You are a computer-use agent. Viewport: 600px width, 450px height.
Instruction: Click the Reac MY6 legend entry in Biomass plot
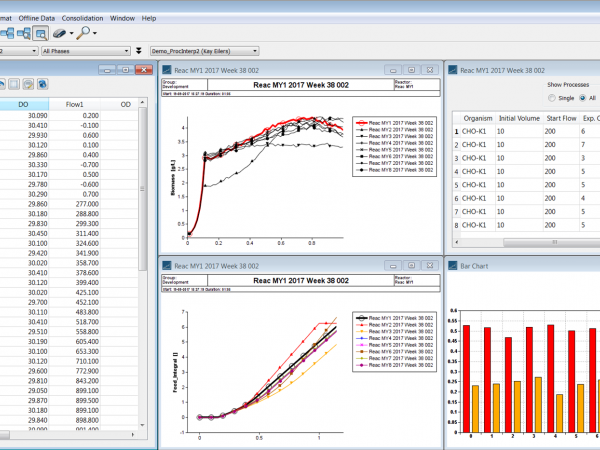pyautogui.click(x=395, y=156)
